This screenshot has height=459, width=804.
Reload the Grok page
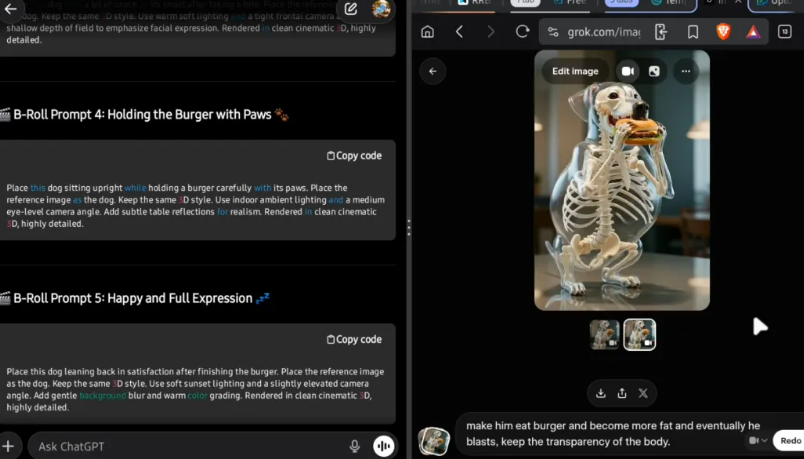pos(521,32)
